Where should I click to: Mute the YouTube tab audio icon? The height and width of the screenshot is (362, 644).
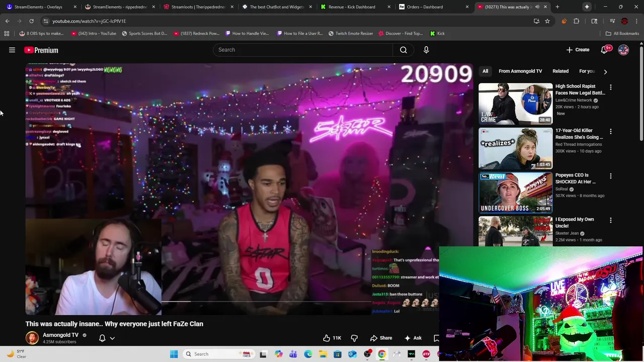pos(537,7)
